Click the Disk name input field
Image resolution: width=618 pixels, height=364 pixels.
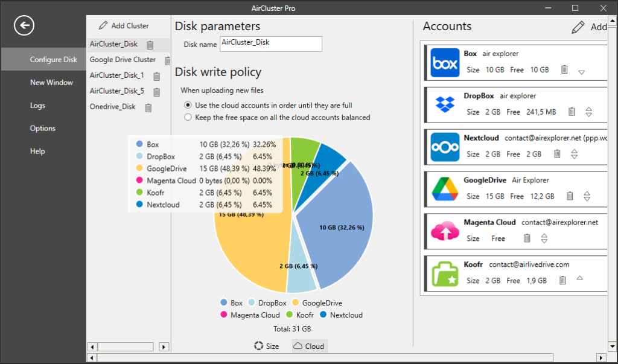pos(271,44)
